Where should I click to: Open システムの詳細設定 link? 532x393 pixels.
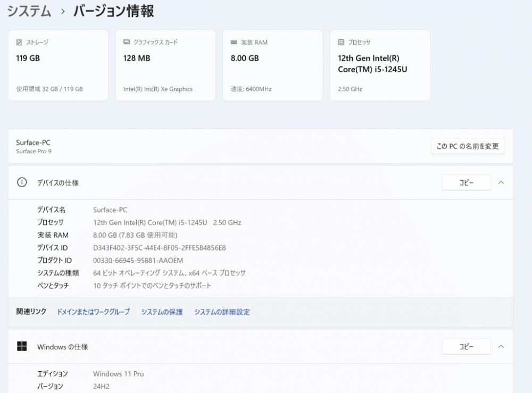pos(222,312)
